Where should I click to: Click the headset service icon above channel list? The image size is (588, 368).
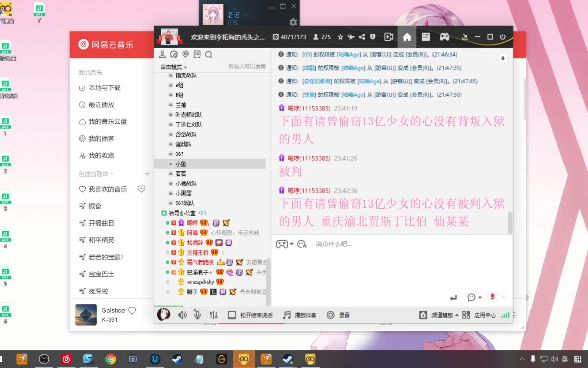174,55
